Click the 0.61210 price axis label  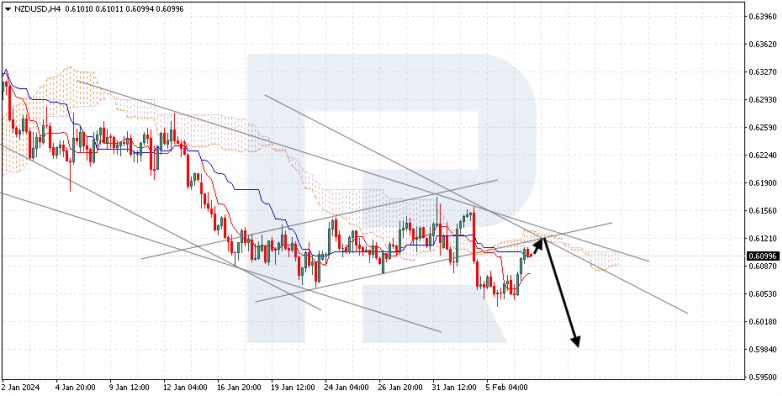(763, 238)
